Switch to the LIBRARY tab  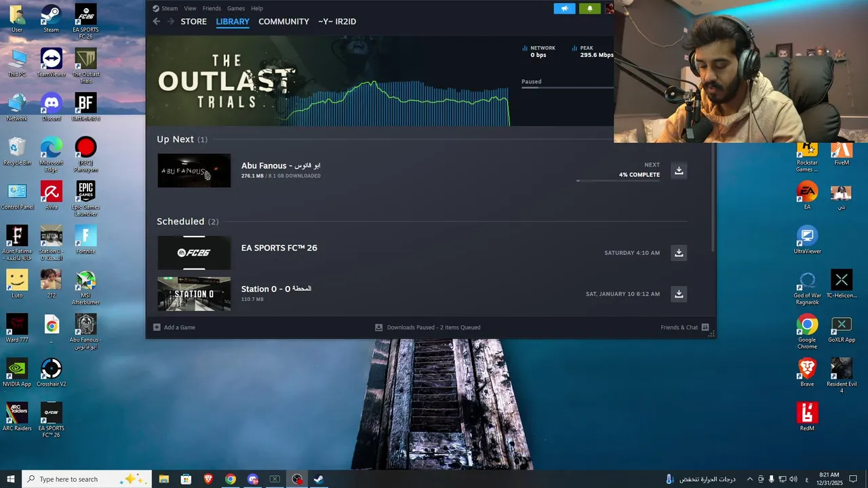coord(233,22)
